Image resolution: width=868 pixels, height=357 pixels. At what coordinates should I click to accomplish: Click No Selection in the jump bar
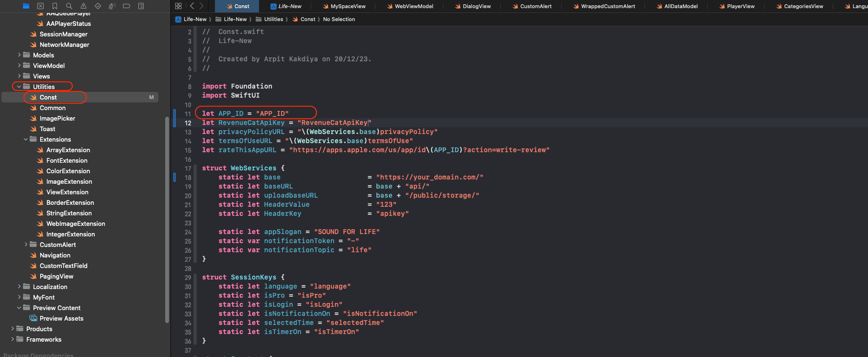(x=339, y=19)
